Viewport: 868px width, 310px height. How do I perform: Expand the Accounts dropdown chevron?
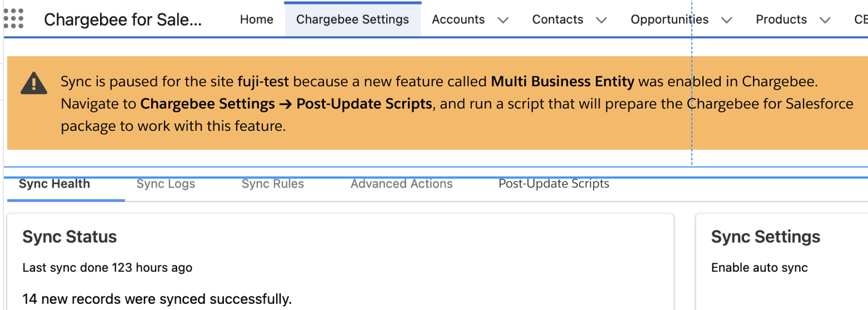click(x=503, y=20)
